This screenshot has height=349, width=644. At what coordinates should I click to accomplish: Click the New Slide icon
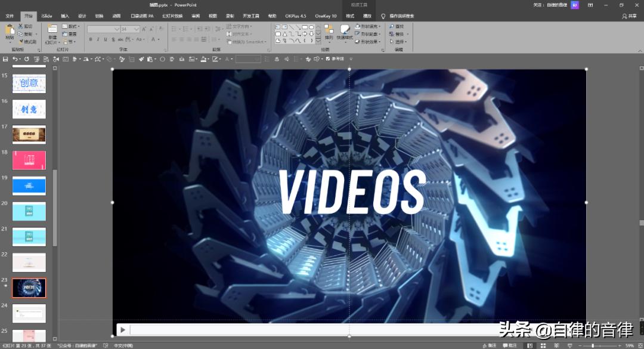[x=52, y=29]
